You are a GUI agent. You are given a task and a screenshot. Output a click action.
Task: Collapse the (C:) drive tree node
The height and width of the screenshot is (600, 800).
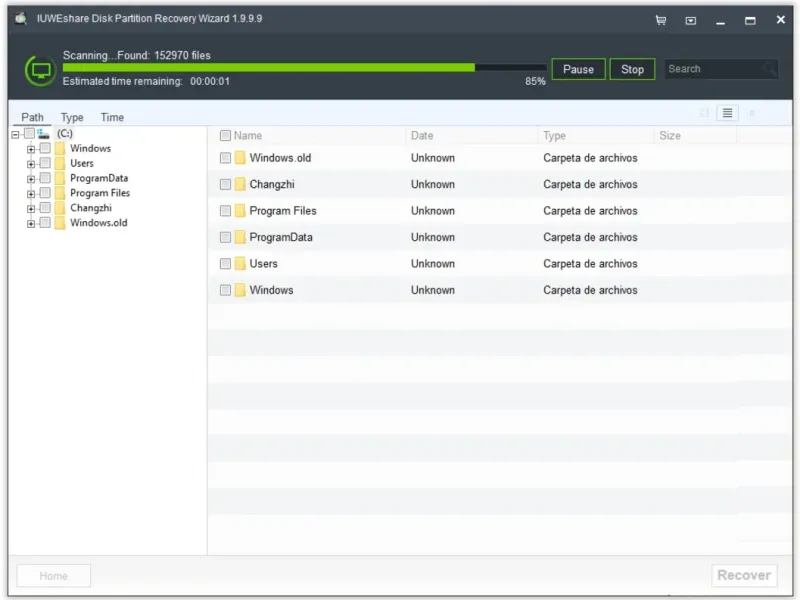[x=15, y=135]
